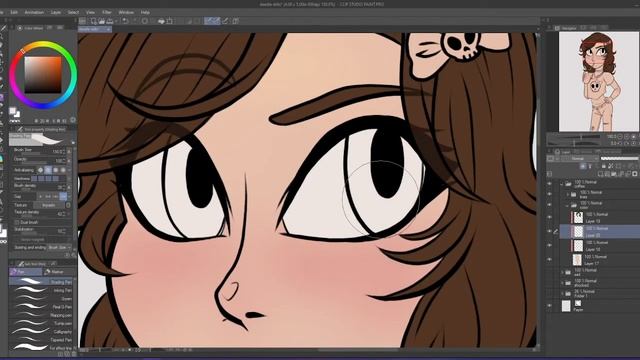The height and width of the screenshot is (360, 640).
Task: Open the Edit menu
Action: (14, 12)
